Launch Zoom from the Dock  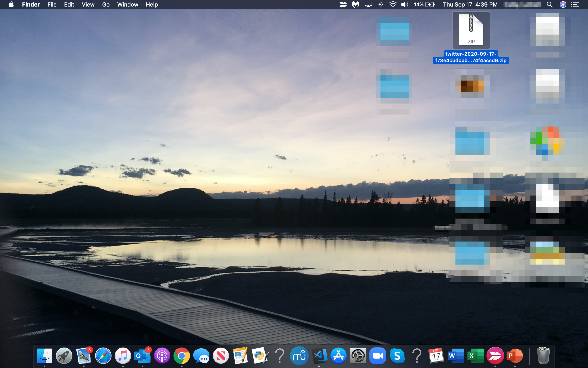point(378,356)
